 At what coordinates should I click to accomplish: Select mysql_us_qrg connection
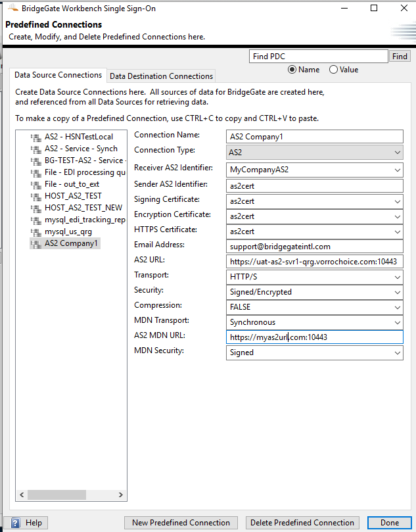click(x=68, y=231)
